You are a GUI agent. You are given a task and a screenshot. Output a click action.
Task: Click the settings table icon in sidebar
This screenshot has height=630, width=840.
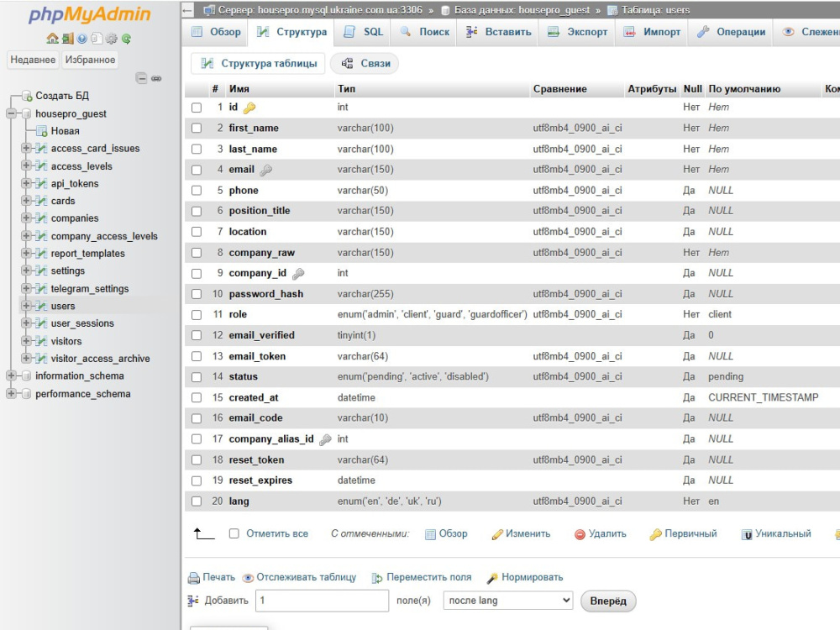pos(41,271)
